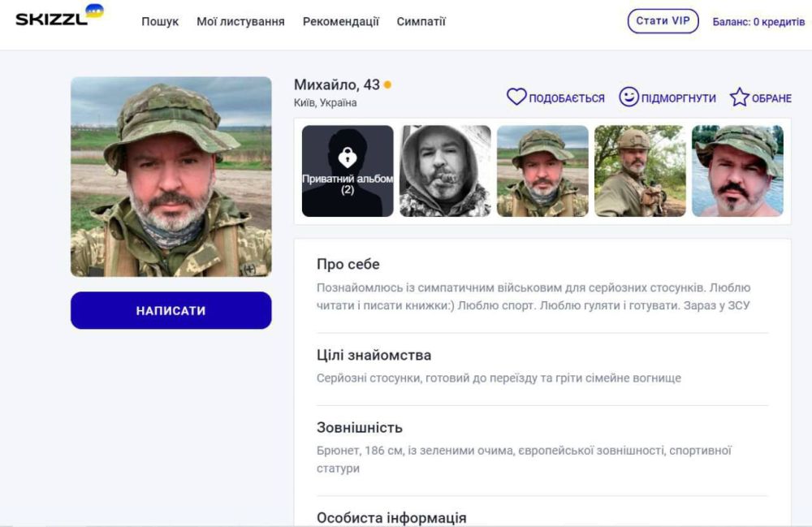812x527 pixels.
Task: Click the paragraph starting Познайомлюсь із симпатичним
Action: tap(533, 296)
